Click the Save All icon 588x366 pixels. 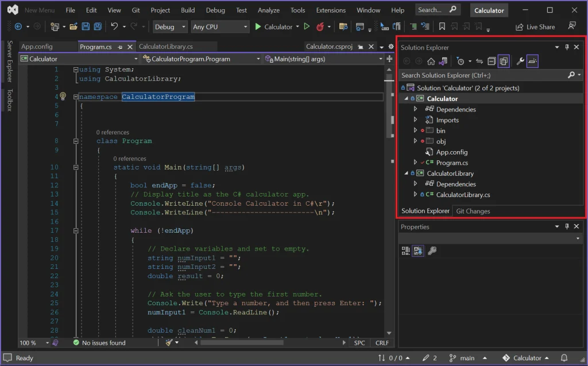click(x=98, y=26)
